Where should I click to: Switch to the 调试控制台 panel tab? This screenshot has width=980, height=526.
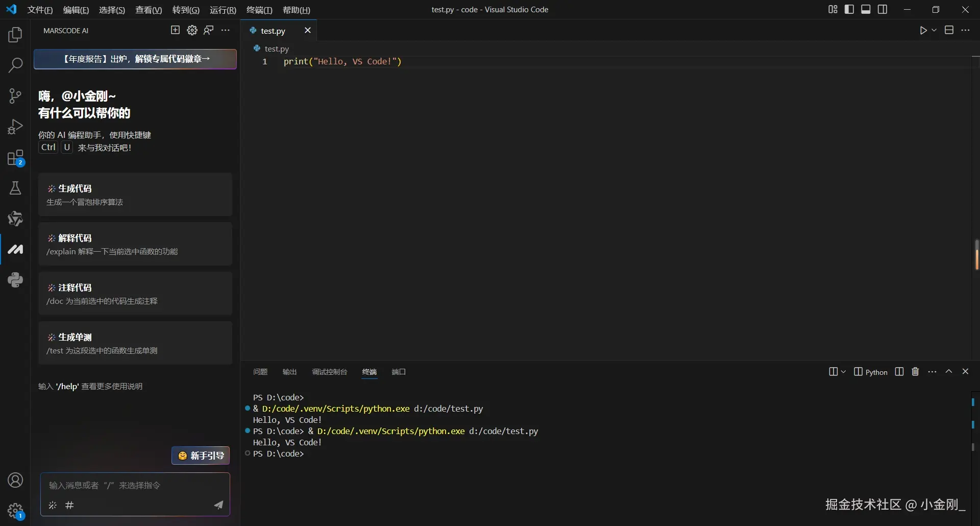329,372
